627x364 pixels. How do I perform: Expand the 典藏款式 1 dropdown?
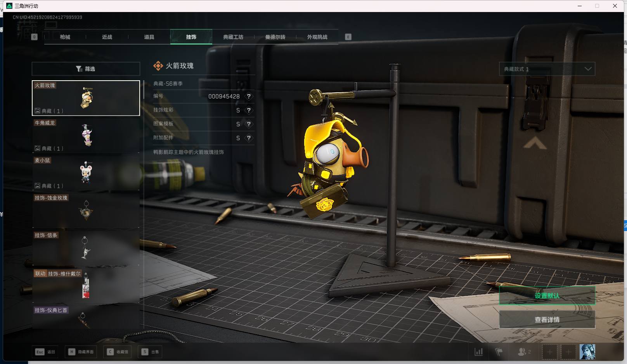point(546,69)
